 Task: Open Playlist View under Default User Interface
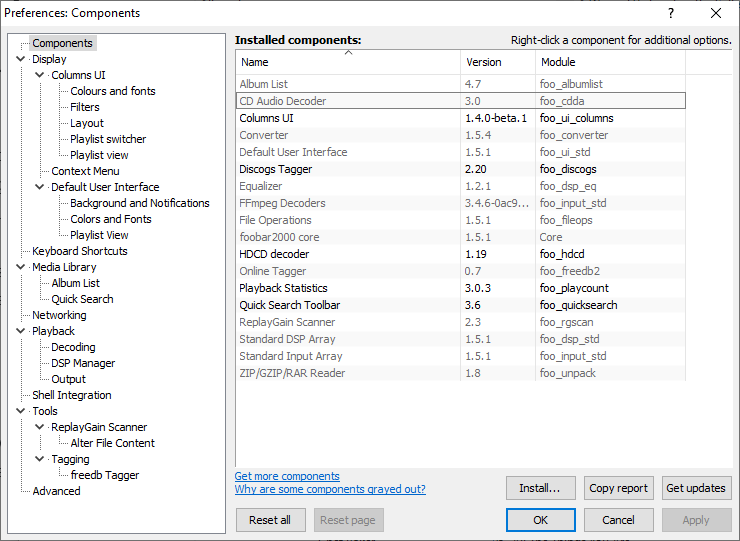click(99, 235)
